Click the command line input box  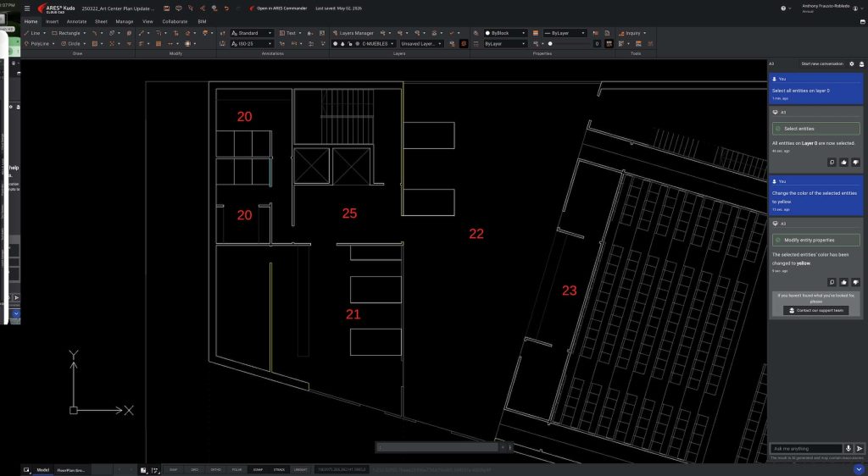[x=437, y=447]
